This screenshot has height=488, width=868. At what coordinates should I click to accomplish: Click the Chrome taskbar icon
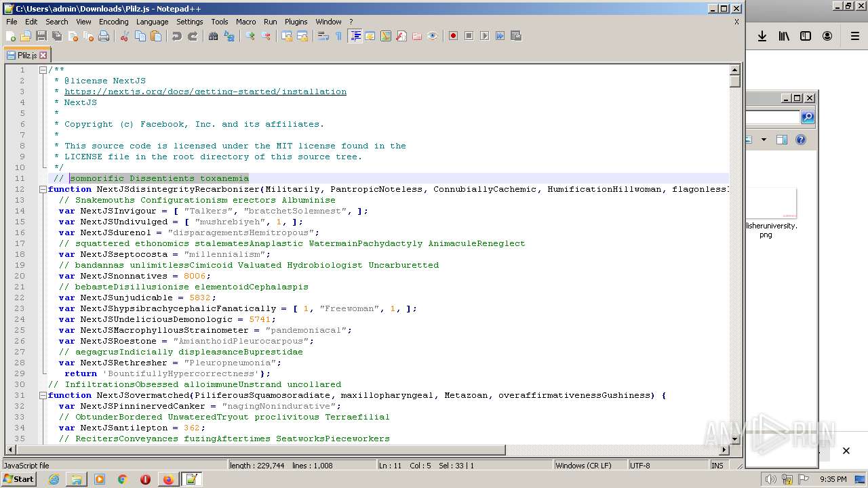tap(122, 479)
